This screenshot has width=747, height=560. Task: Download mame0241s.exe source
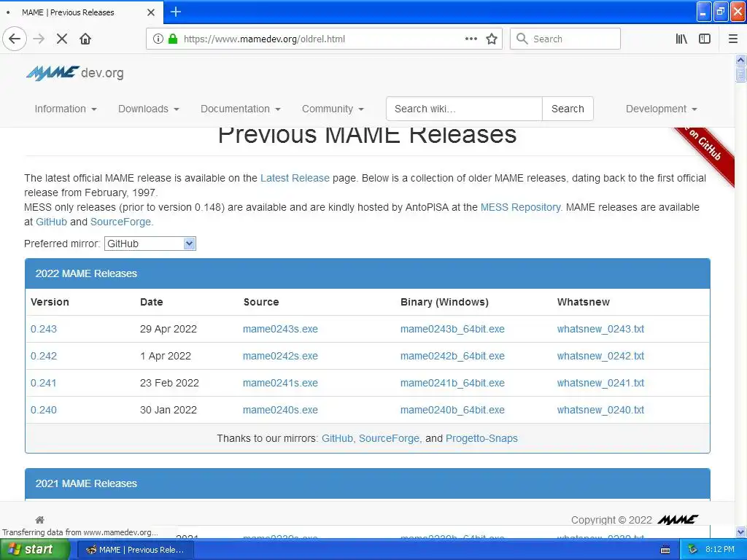tap(280, 383)
